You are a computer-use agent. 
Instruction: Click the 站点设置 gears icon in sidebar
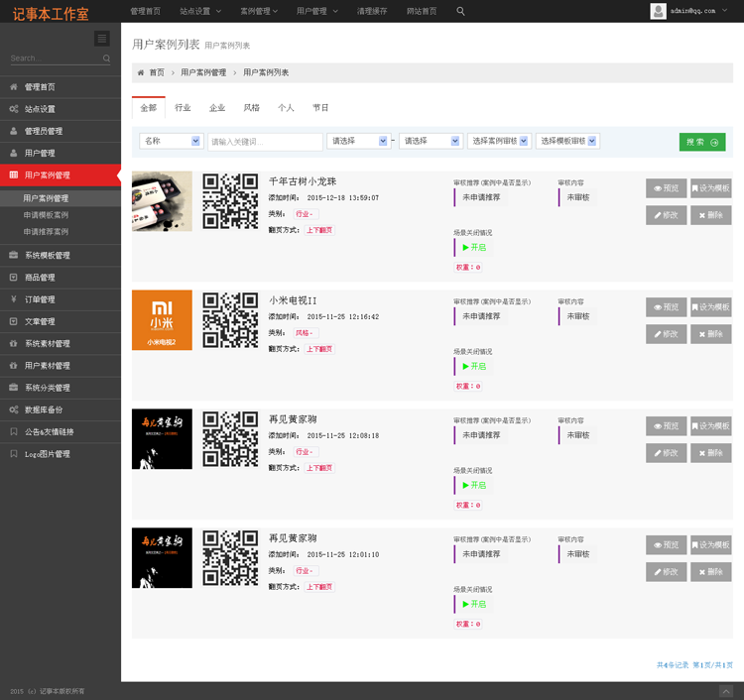[14, 109]
